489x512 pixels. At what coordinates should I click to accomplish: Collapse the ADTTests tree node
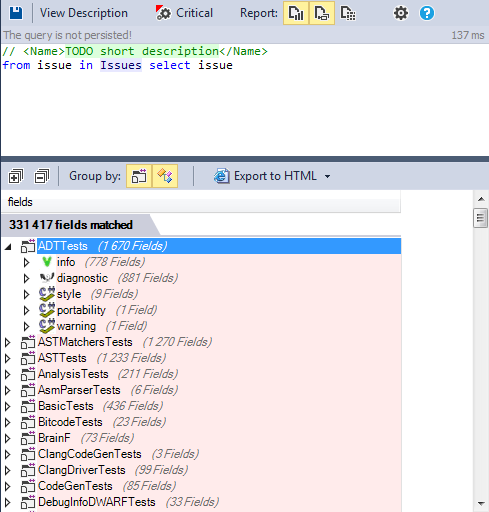[x=8, y=247]
